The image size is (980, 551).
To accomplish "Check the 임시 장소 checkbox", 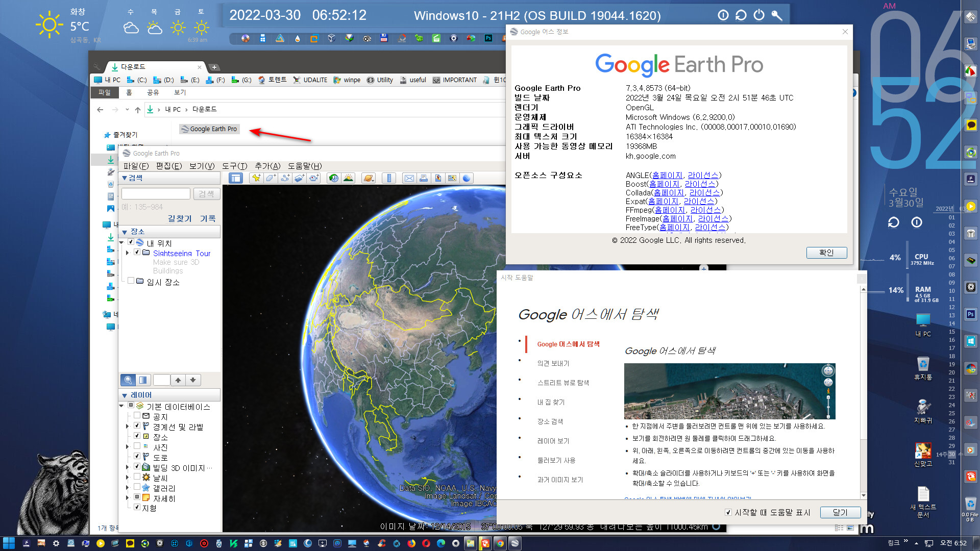I will (131, 281).
